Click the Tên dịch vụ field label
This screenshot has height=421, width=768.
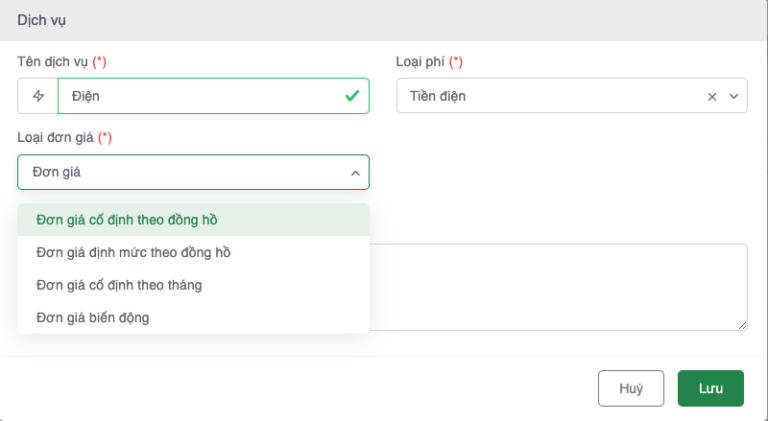pos(53,62)
